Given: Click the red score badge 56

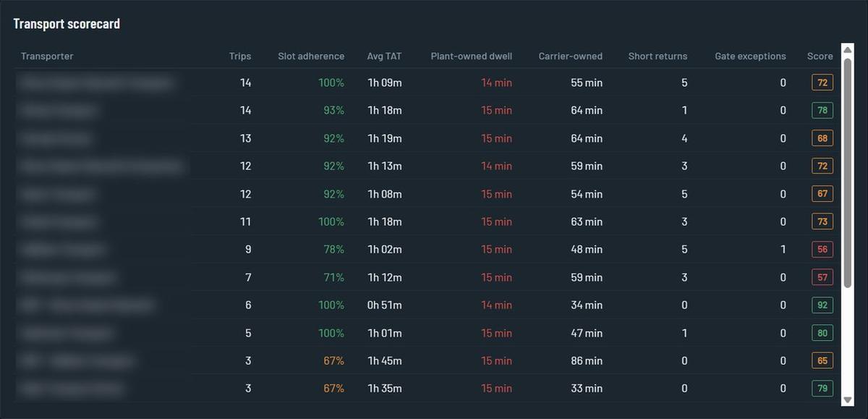Looking at the screenshot, I should click(822, 250).
